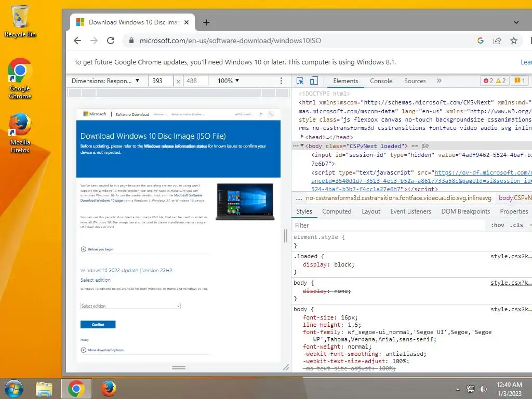Open errors and warnings counter
Screen dimensions: 532x399
(495, 81)
